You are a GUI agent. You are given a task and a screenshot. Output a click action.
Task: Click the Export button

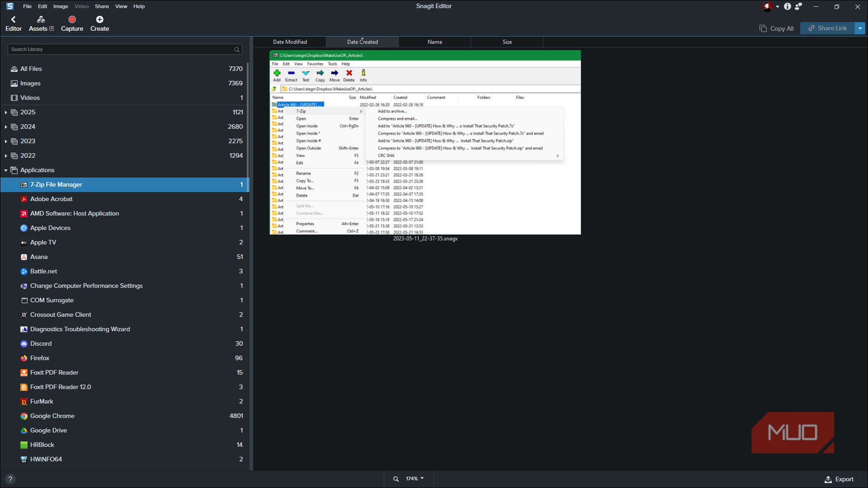click(x=839, y=479)
